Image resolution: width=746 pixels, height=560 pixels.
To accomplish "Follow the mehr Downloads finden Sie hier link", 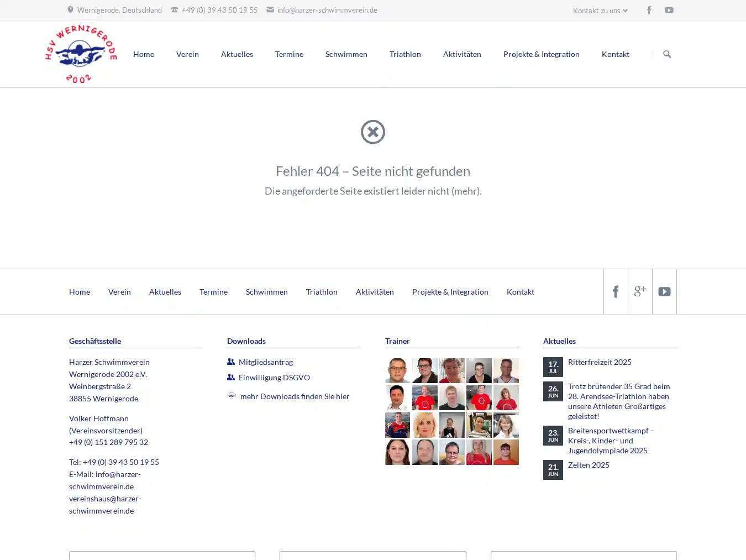I will (x=294, y=396).
